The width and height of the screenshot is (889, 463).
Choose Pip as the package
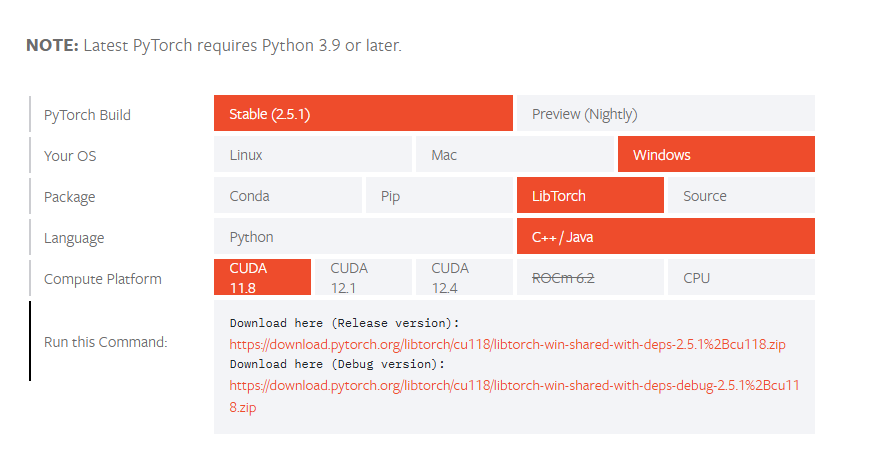tap(439, 195)
